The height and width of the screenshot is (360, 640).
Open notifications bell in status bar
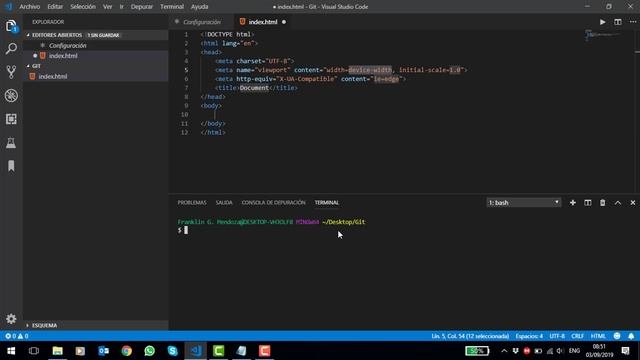coord(631,336)
